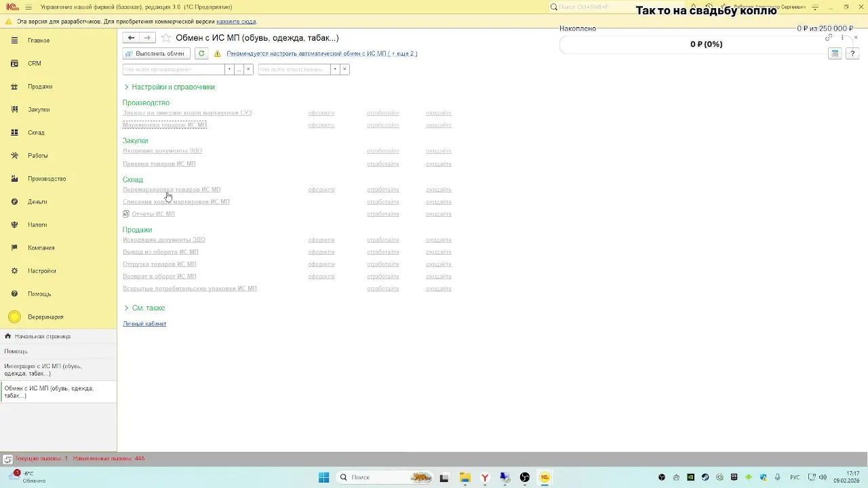Open Маркировка товаров ИС МП link
This screenshot has height=488, width=868.
(165, 125)
